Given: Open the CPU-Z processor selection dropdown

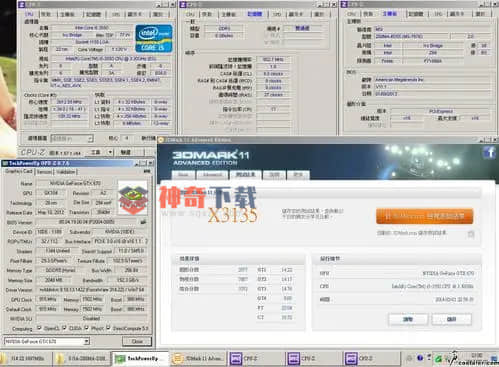Looking at the screenshot, I should tap(71, 138).
